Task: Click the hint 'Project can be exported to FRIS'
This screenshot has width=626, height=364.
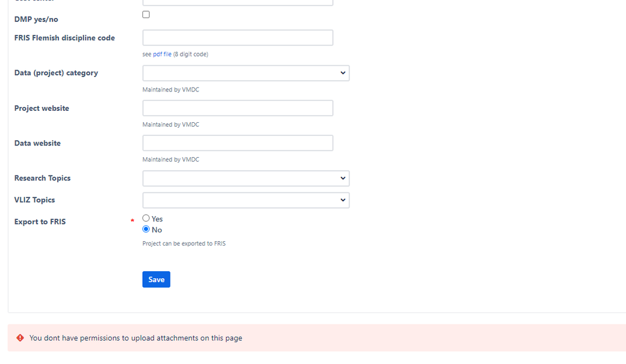Action: pyautogui.click(x=184, y=244)
